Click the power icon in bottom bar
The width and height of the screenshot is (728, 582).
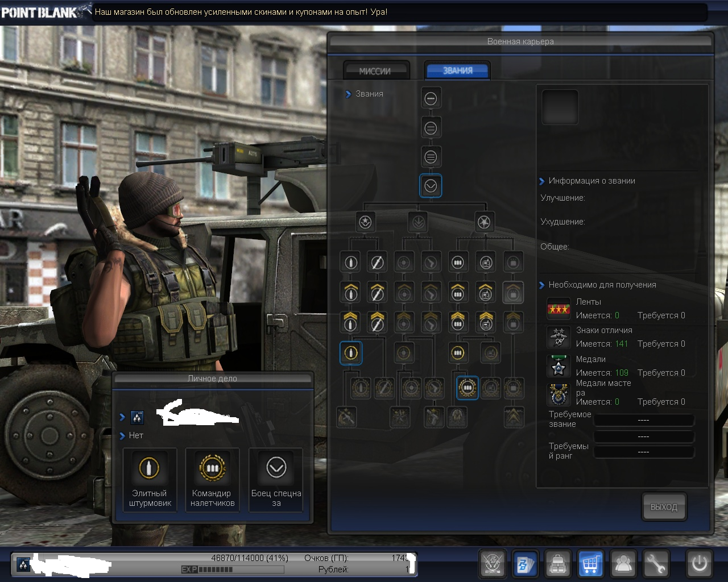pyautogui.click(x=699, y=564)
